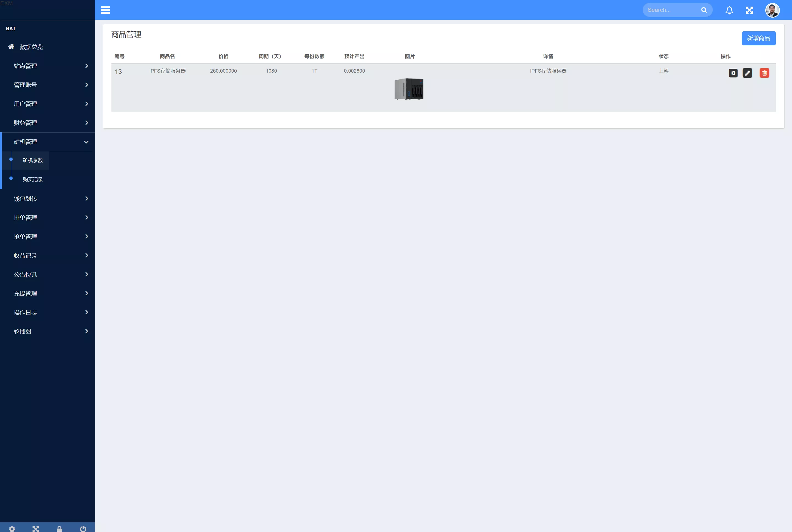Image resolution: width=792 pixels, height=532 pixels.
Task: Click the hamburger menu icon top left
Action: [x=105, y=10]
